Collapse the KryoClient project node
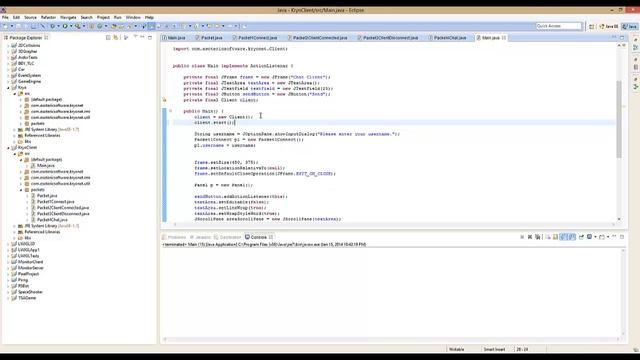 pyautogui.click(x=8, y=148)
